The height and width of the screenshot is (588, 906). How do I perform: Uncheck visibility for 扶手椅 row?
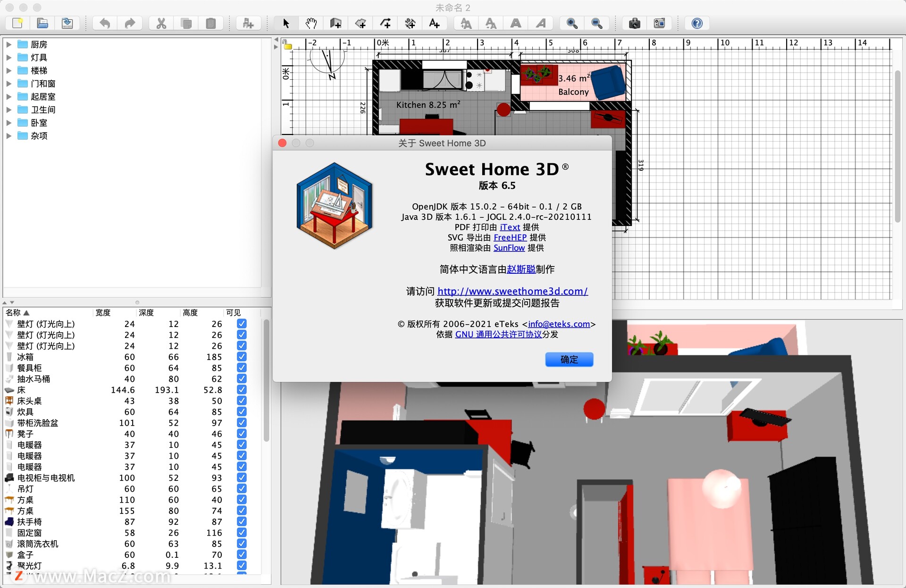(x=242, y=521)
